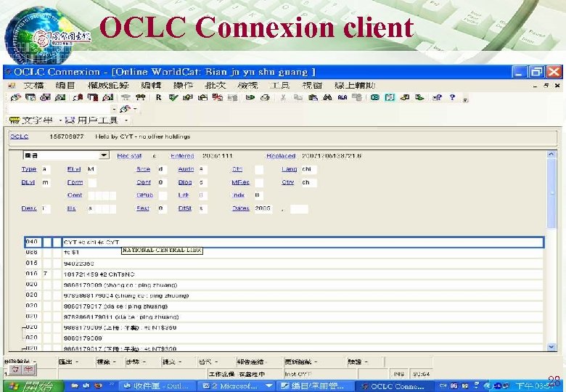Click the BLvl fixed-field label
Screen dimensions: 566x392
click(28, 182)
